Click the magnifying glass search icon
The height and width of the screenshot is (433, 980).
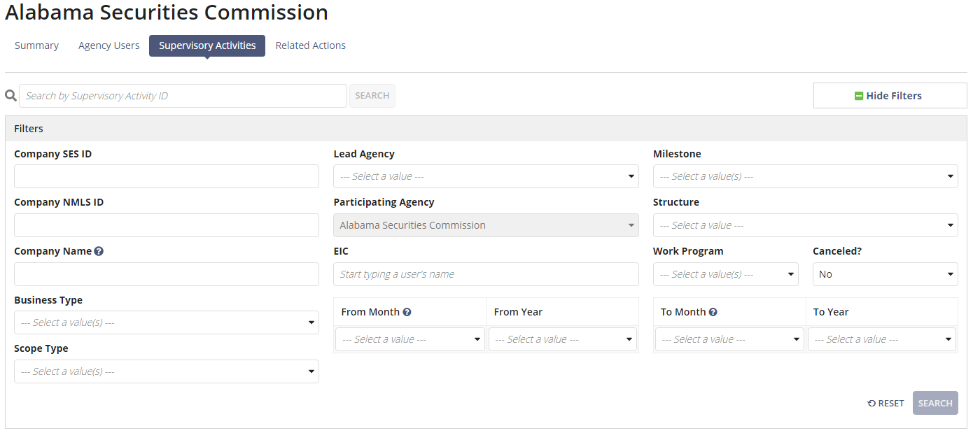[10, 95]
